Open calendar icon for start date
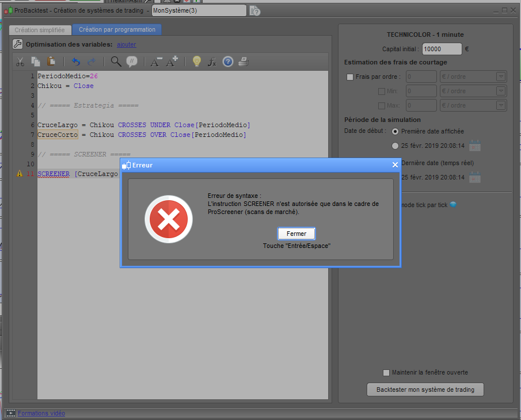Image resolution: width=521 pixels, height=420 pixels. coord(475,146)
